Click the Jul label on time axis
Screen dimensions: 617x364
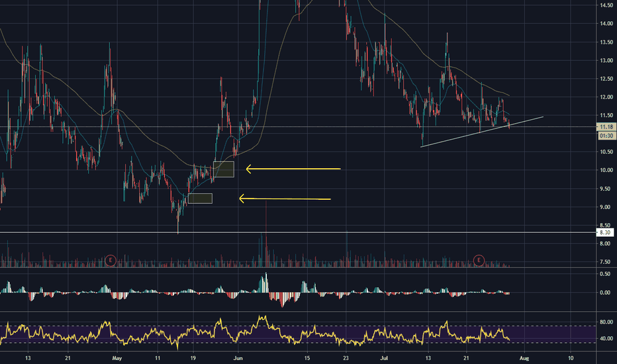384,358
